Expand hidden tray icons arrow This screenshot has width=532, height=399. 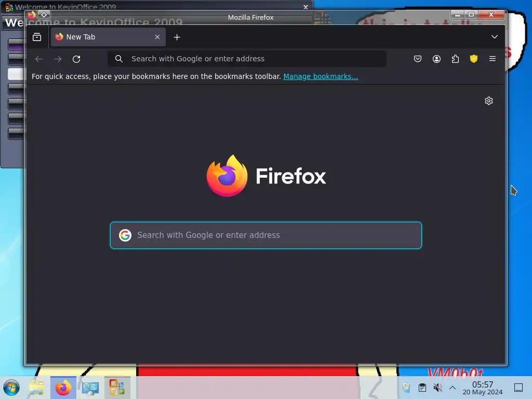tap(453, 388)
